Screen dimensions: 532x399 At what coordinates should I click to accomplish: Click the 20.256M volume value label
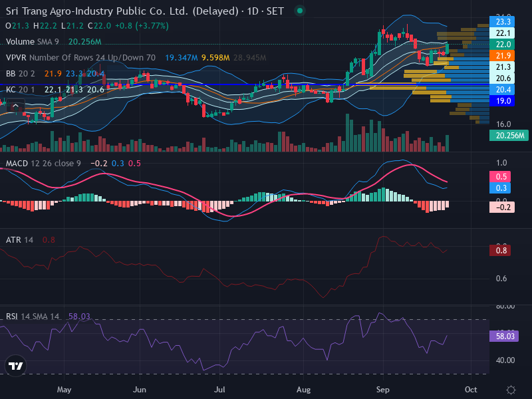(x=509, y=136)
